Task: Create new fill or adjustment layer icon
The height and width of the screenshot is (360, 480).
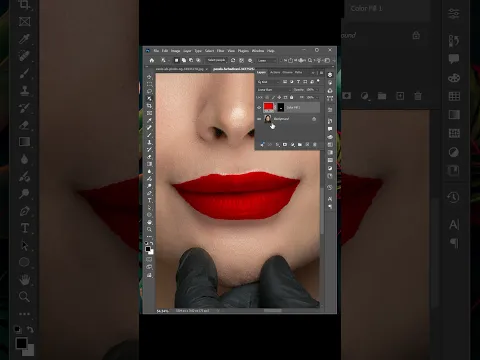Action: (x=293, y=145)
